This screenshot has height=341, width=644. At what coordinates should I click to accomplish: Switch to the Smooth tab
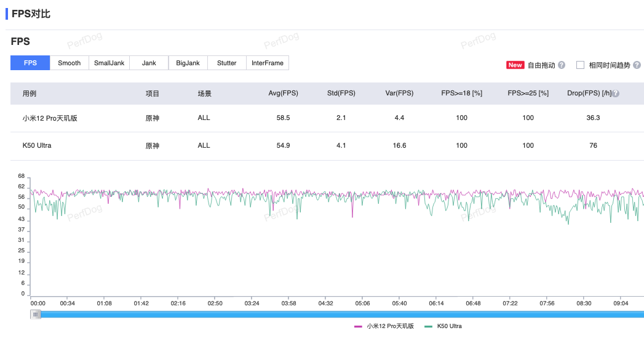pos(70,63)
